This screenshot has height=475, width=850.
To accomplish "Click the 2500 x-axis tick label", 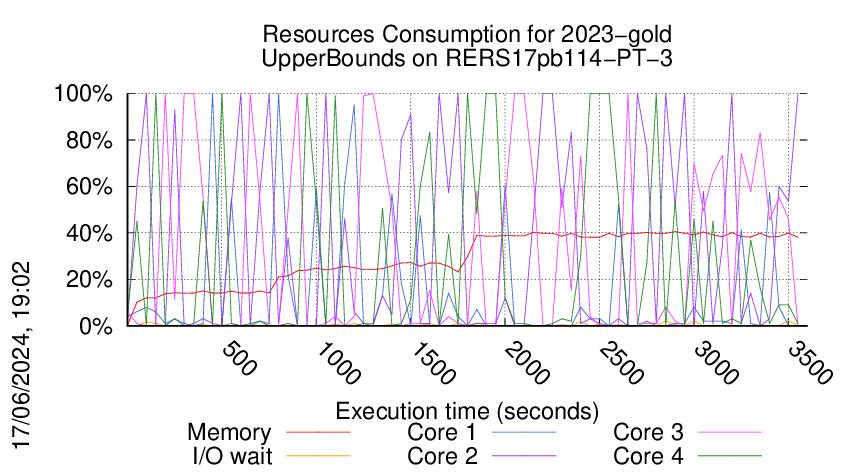I will coord(621,363).
